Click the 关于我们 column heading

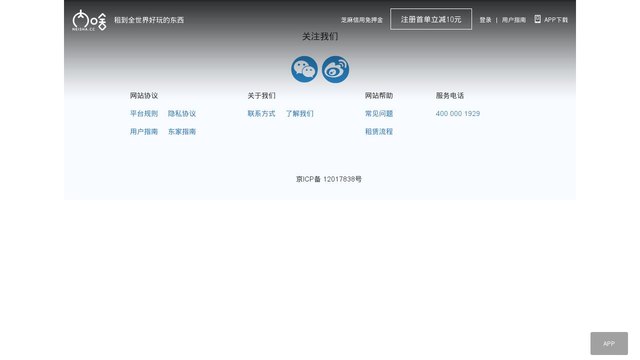[261, 96]
